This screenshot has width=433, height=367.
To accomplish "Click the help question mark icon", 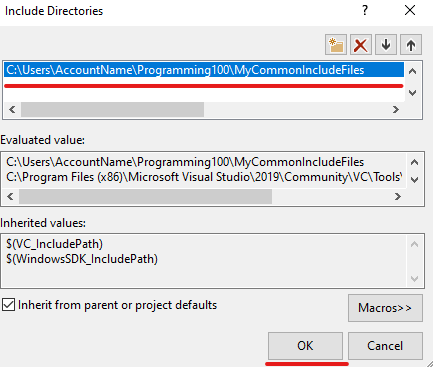I will (365, 11).
